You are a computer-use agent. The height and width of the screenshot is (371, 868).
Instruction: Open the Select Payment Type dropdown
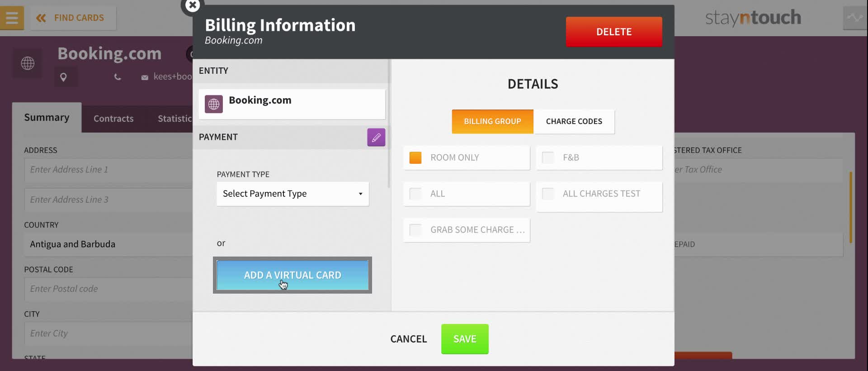point(293,194)
